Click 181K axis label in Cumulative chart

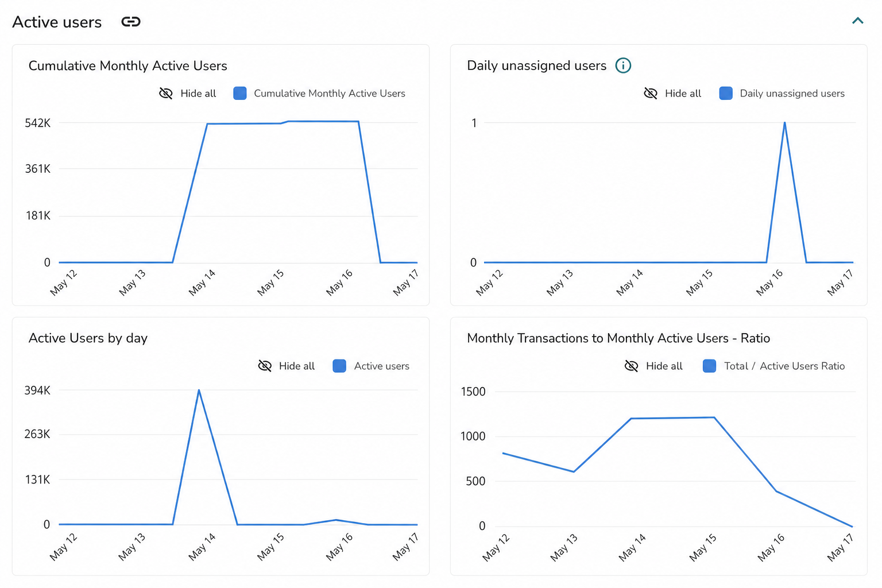coord(38,216)
